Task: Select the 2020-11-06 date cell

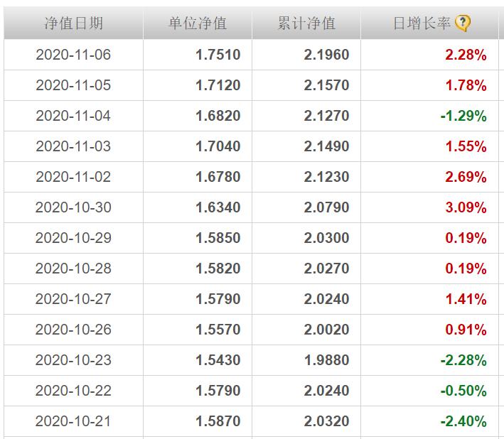Action: 73,55
